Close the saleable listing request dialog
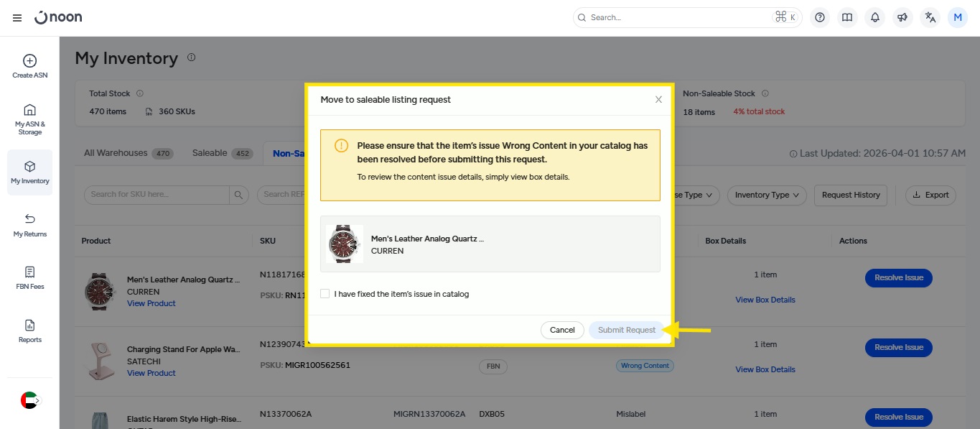This screenshot has width=980, height=429. point(658,100)
